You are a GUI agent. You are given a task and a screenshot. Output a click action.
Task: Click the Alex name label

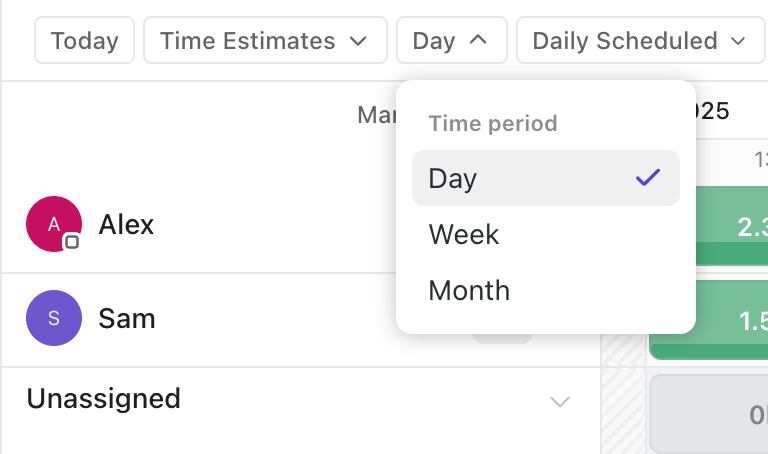126,225
